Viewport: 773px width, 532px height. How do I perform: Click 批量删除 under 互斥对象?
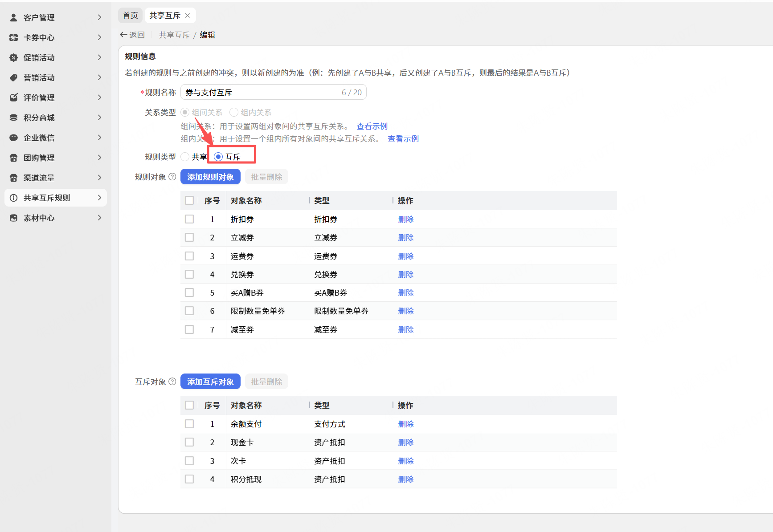point(266,382)
